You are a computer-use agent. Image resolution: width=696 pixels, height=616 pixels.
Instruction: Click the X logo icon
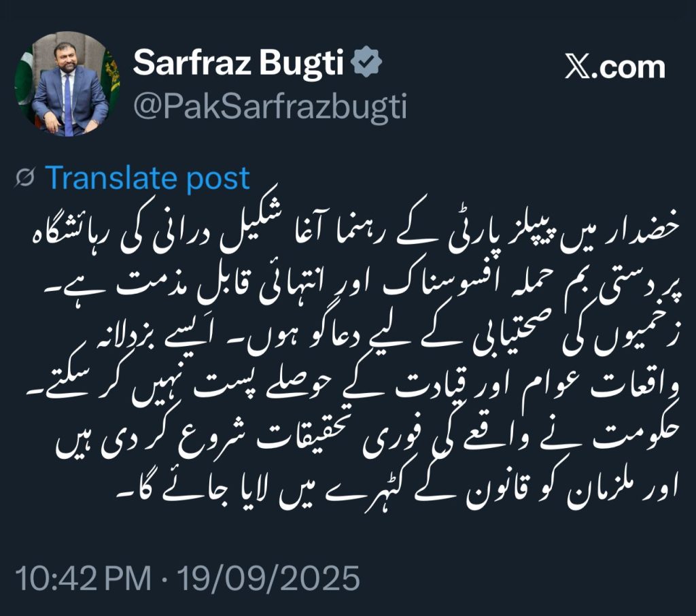coord(578,67)
